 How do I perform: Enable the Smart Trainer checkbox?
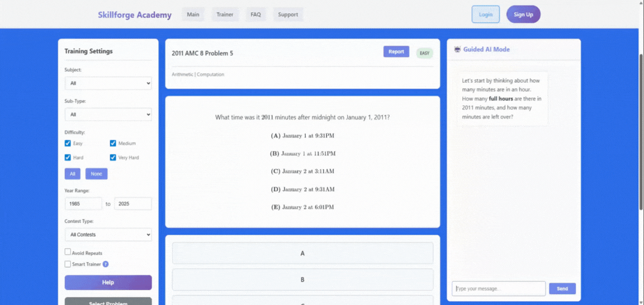(68, 264)
